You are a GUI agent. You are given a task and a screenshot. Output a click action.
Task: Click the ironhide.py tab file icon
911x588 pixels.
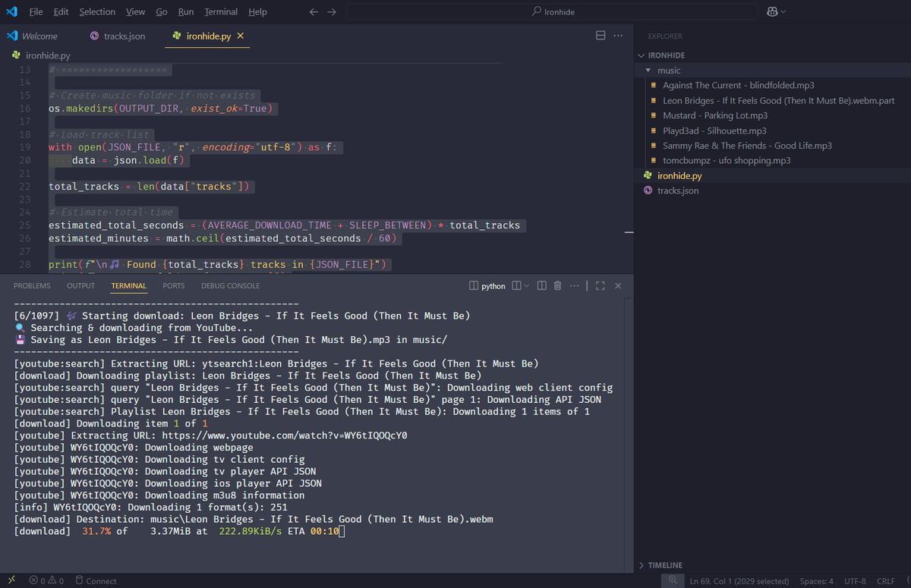click(x=177, y=36)
